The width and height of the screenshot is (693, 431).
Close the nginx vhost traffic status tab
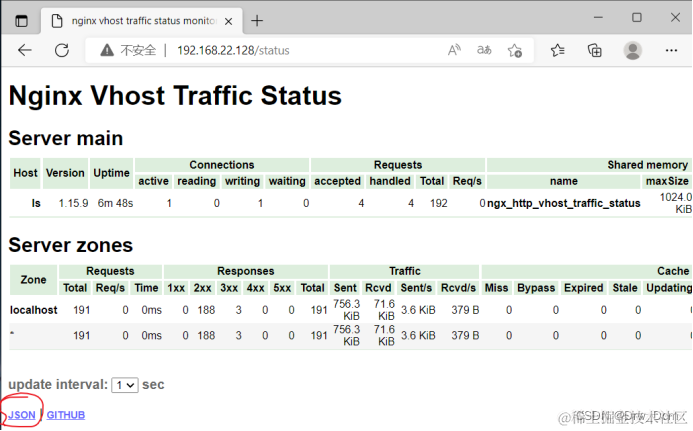[x=228, y=21]
